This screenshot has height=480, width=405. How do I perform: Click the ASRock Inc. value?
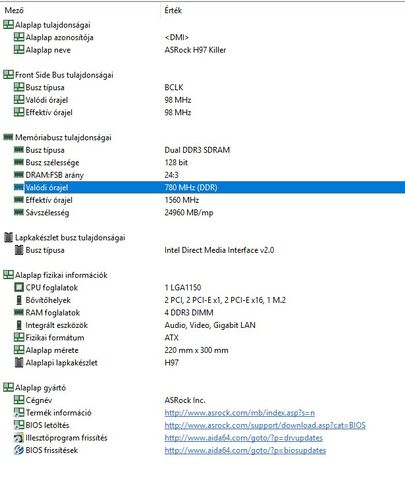tap(185, 400)
